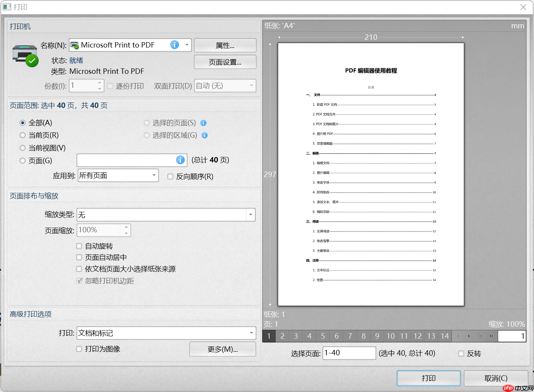
Task: Select the 全部(A) radio option
Action: [x=22, y=123]
